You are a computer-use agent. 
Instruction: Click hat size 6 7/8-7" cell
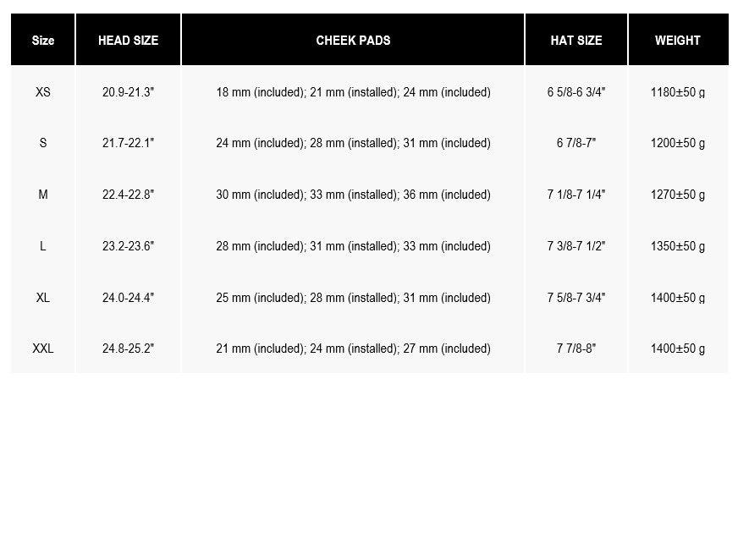click(x=576, y=143)
